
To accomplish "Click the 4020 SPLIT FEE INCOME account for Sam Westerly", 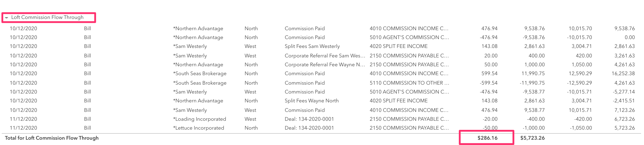I will (399, 46).
